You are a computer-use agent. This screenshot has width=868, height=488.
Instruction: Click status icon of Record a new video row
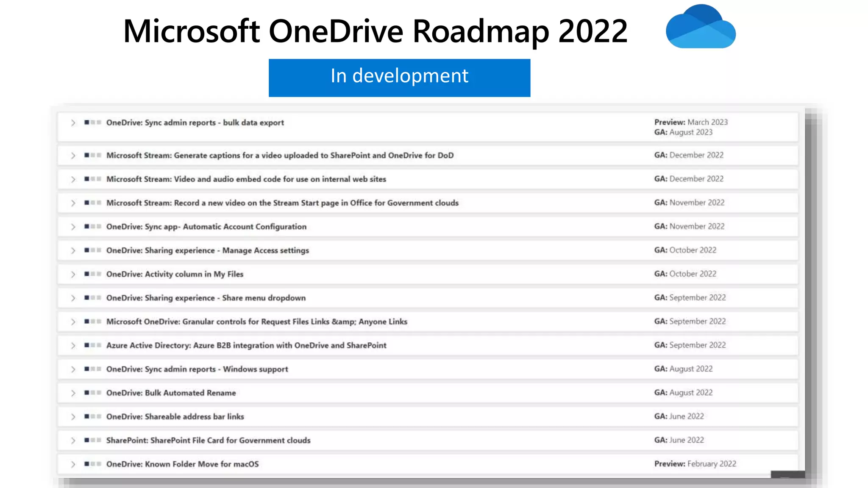92,202
